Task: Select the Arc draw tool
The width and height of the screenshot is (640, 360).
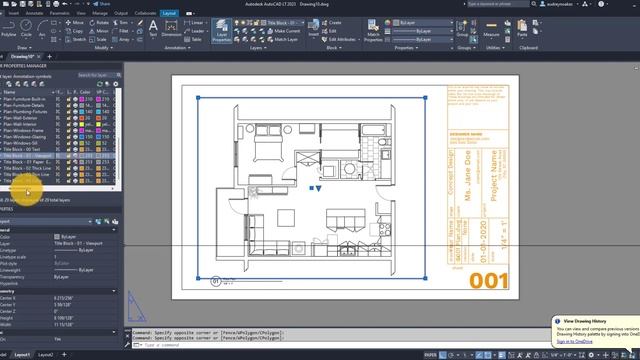Action: click(x=42, y=29)
